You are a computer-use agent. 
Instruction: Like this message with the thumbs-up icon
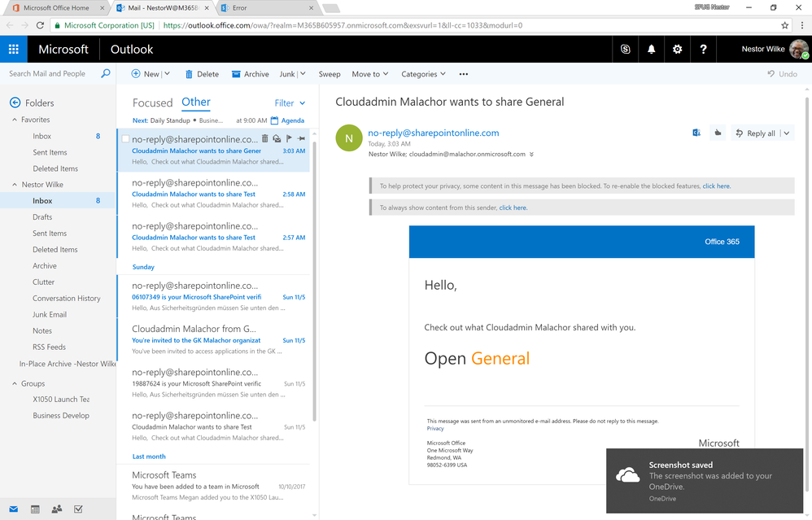click(x=718, y=133)
